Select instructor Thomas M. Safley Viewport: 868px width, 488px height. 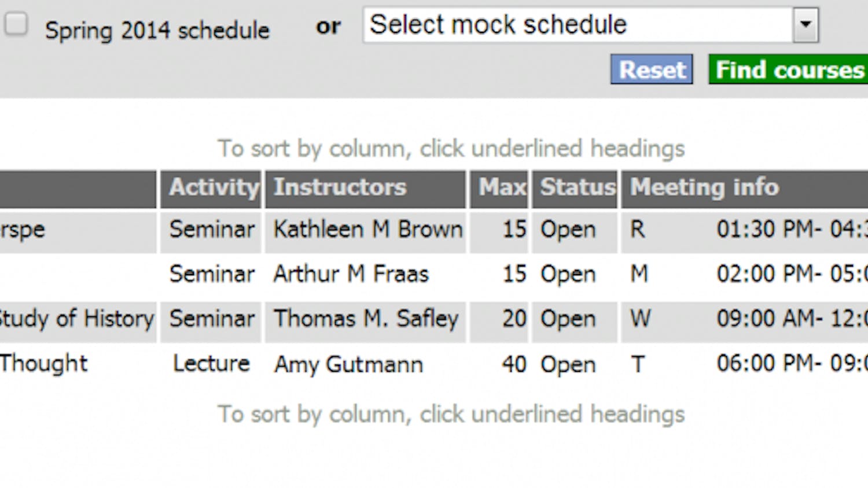click(x=366, y=319)
